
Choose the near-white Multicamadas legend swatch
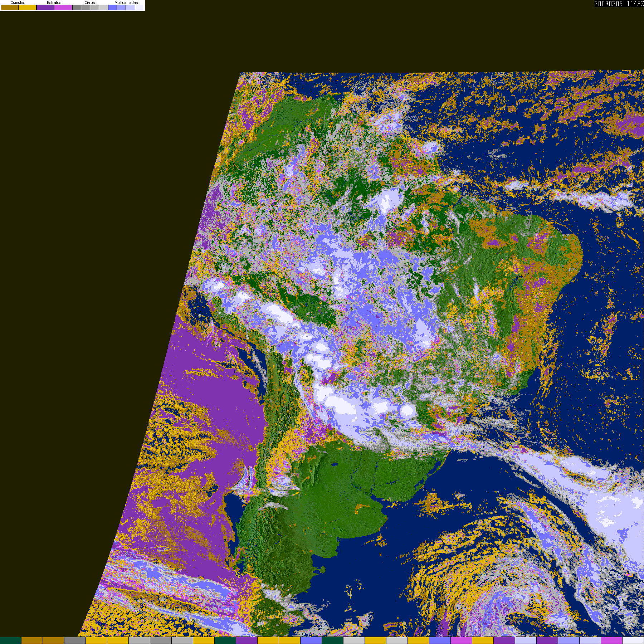coord(139,7)
